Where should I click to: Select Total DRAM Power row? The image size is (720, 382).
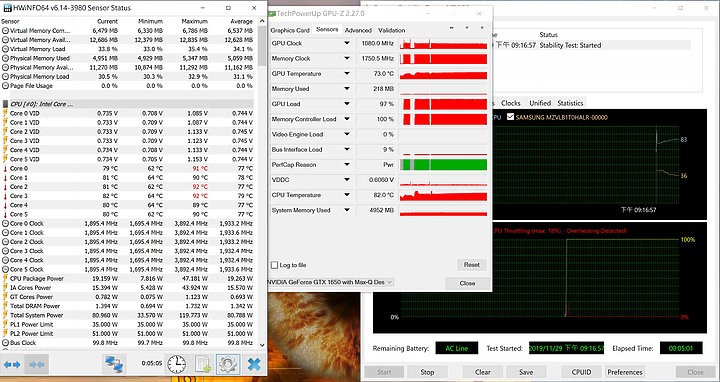pos(127,306)
